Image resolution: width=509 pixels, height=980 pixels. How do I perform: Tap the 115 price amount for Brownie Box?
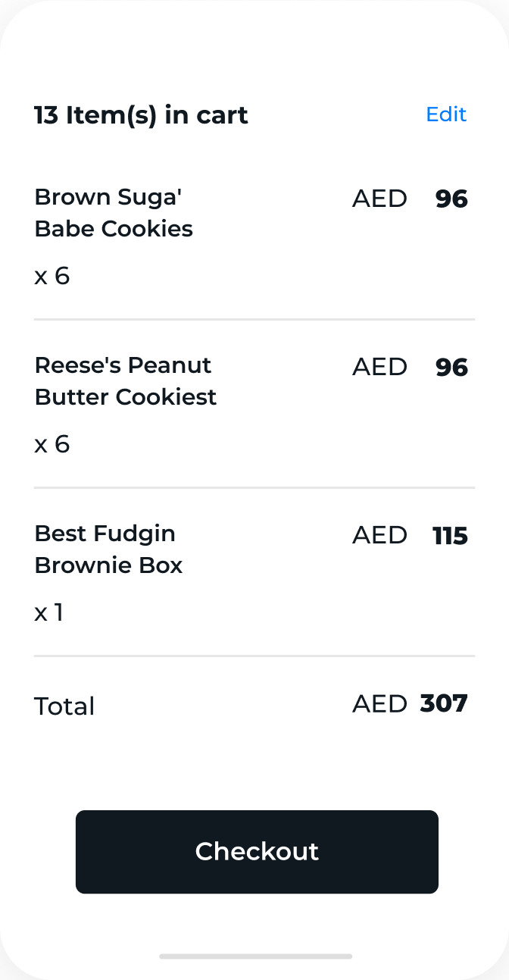pos(450,536)
